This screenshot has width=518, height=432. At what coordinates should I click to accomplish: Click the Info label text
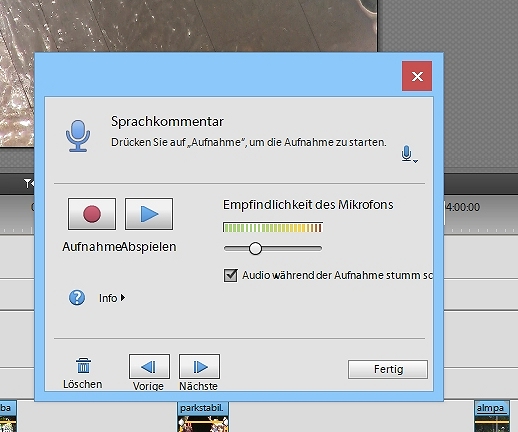point(108,298)
